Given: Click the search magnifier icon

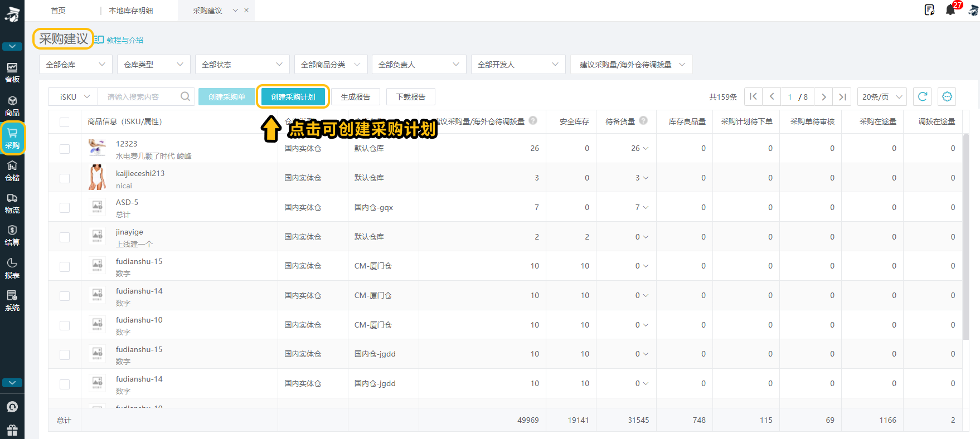Looking at the screenshot, I should click(186, 96).
